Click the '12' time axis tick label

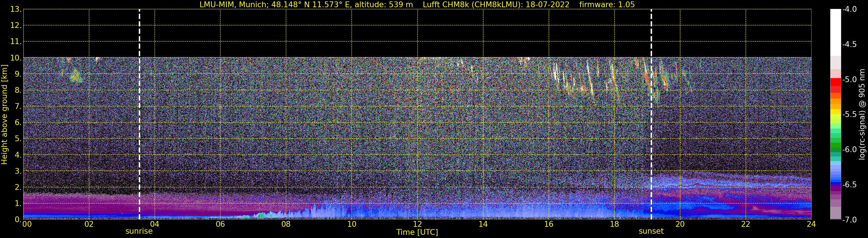(x=417, y=224)
